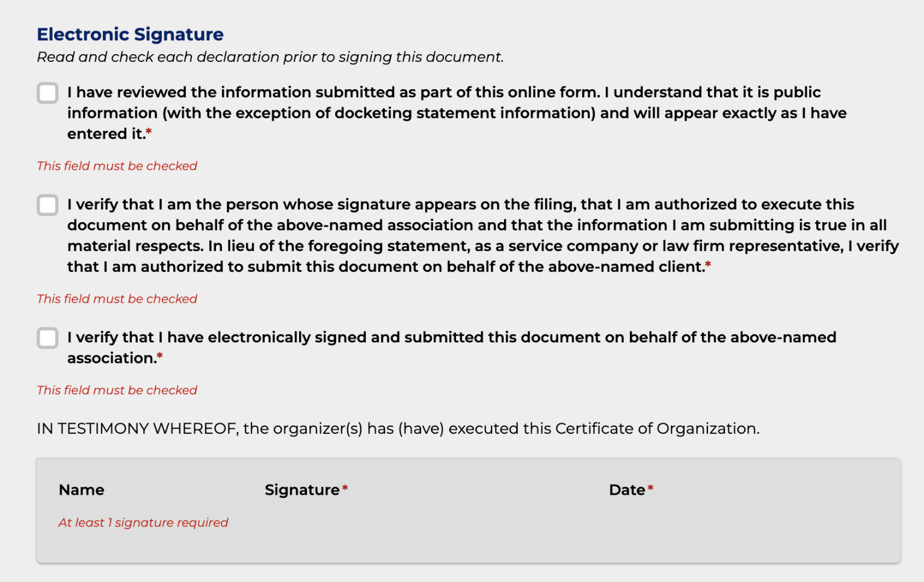Click the 'At least 1 signature required' message
Image resolution: width=924 pixels, height=582 pixels.
pos(143,523)
